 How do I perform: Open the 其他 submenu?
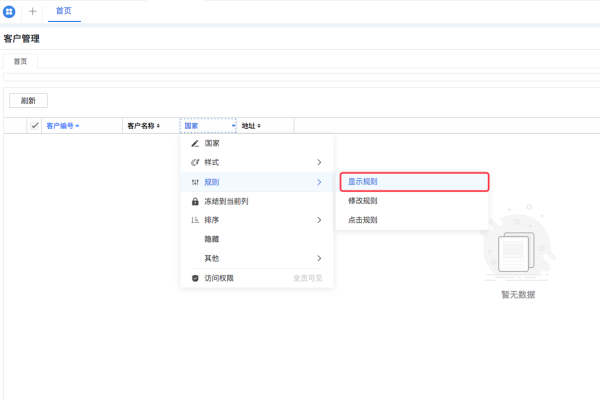tap(257, 258)
